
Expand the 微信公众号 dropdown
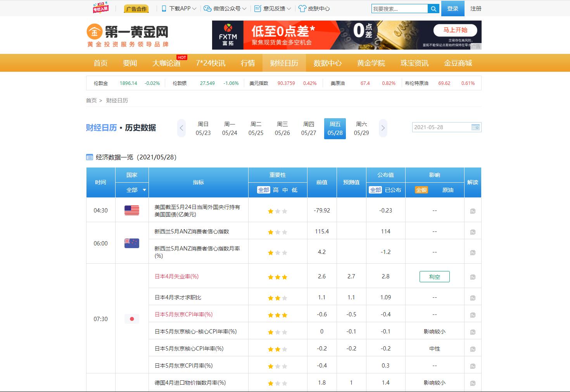click(x=226, y=9)
